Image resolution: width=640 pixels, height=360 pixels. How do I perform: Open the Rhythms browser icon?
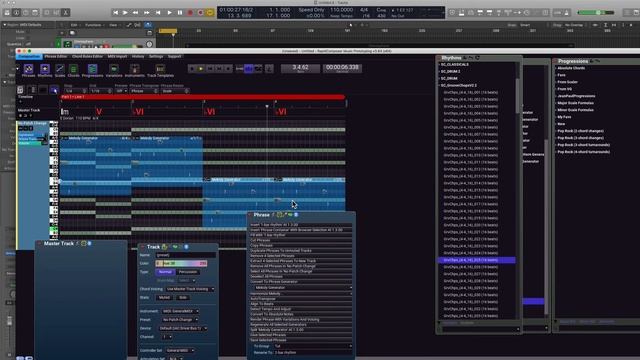45,69
